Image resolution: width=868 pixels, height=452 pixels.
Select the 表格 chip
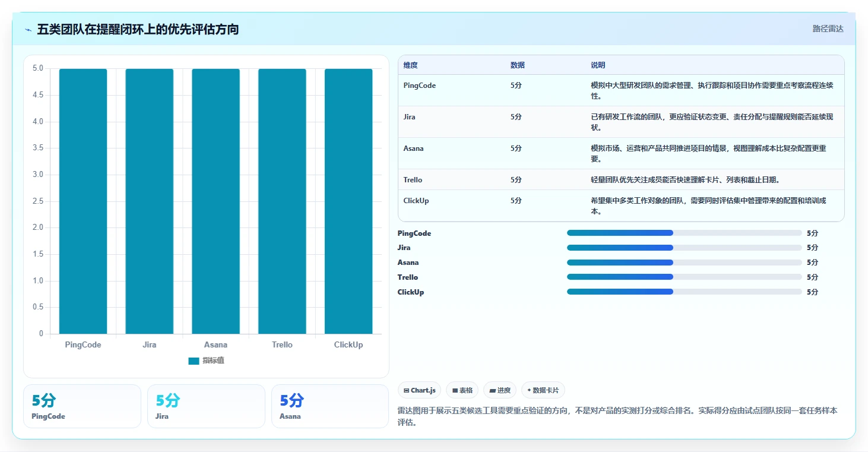point(462,390)
